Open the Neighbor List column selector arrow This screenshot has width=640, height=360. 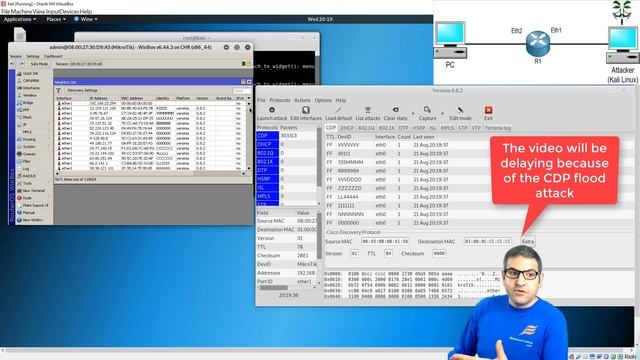tap(249, 98)
